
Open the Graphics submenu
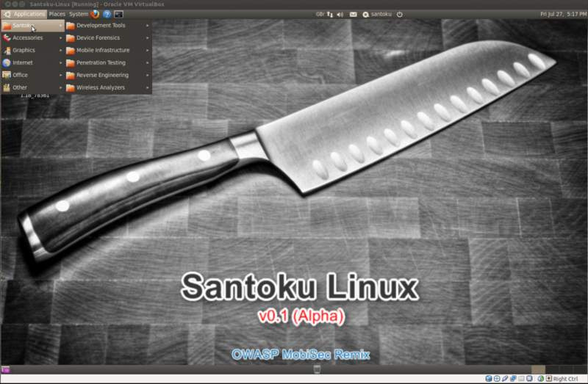(32, 50)
